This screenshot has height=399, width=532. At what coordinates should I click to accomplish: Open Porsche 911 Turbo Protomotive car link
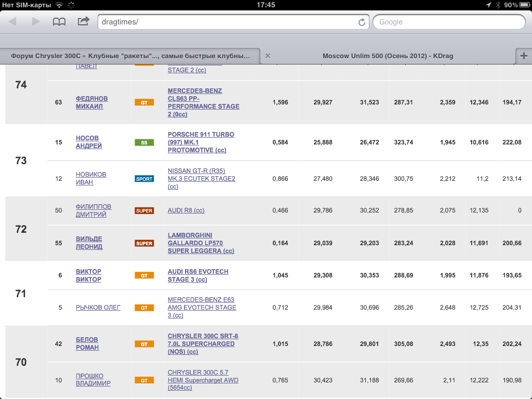[201, 142]
